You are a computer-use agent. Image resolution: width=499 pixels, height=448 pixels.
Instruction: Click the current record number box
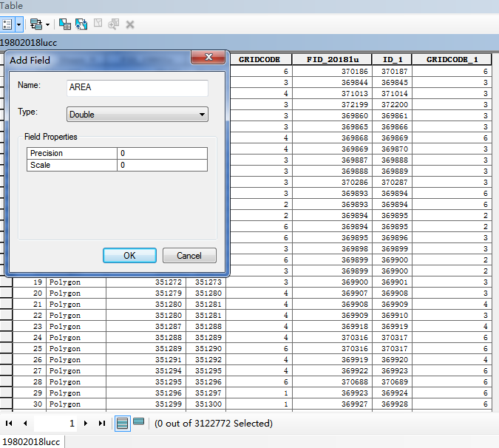pyautogui.click(x=55, y=423)
